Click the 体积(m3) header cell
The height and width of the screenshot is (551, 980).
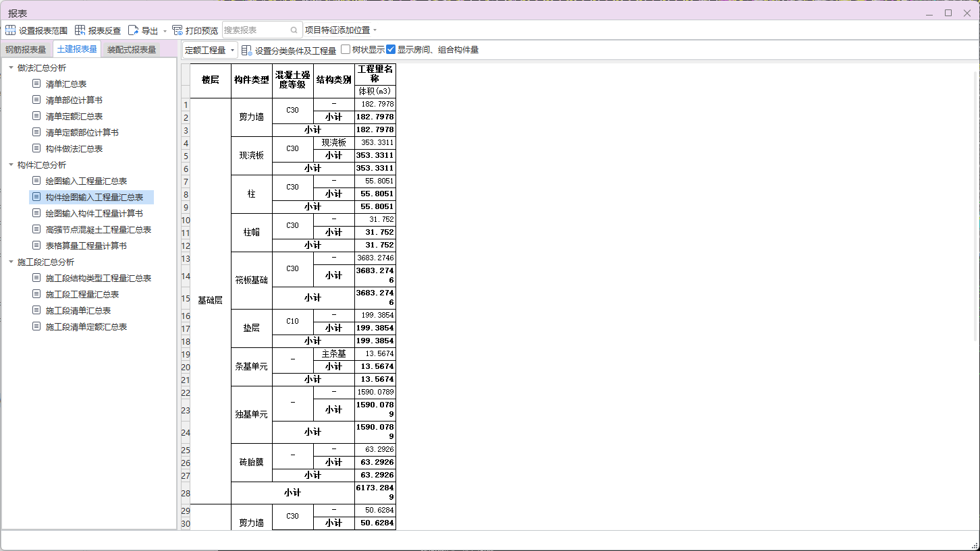click(375, 91)
